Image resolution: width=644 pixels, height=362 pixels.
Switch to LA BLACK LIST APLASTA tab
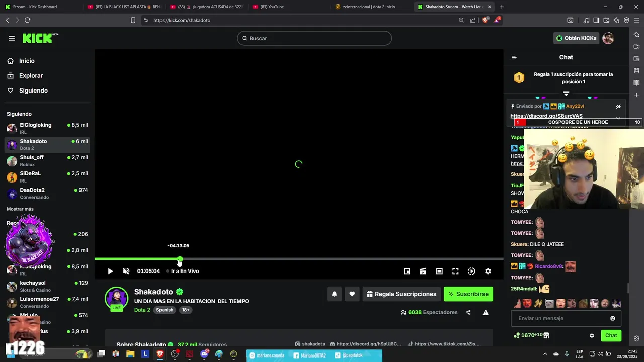[124, 7]
